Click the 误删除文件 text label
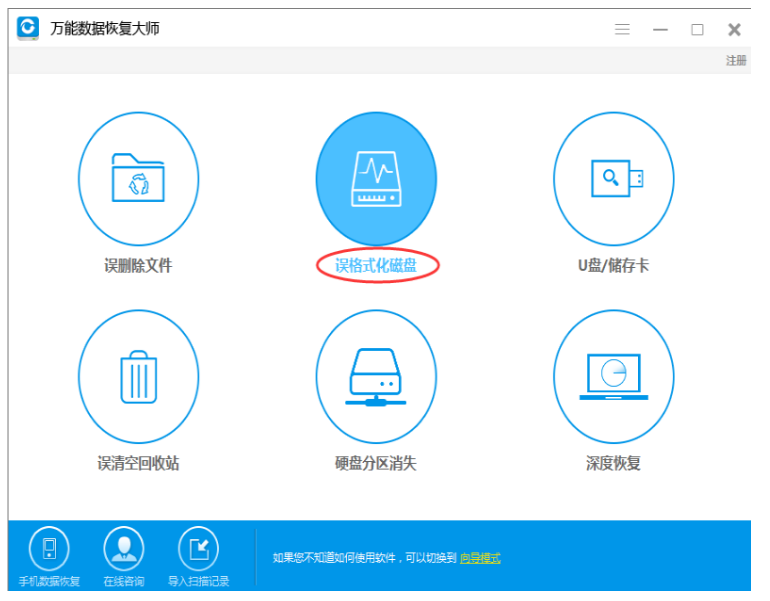The image size is (770, 601). (138, 266)
